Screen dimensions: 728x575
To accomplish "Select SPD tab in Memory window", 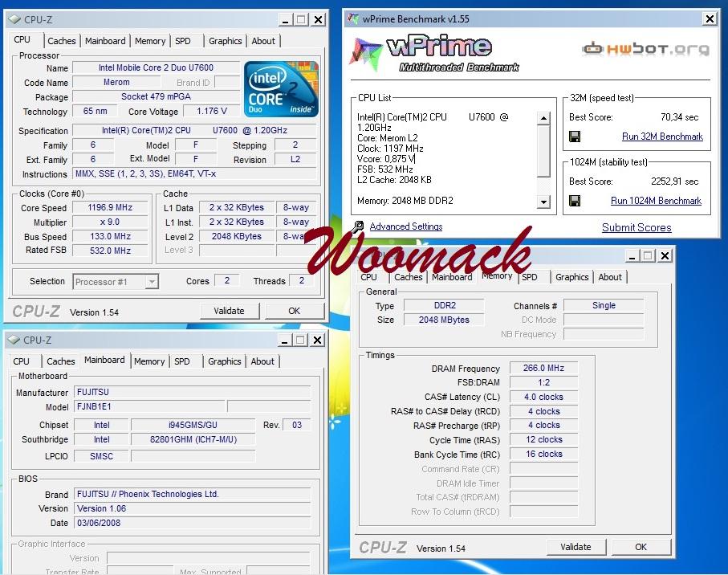I will tap(530, 277).
